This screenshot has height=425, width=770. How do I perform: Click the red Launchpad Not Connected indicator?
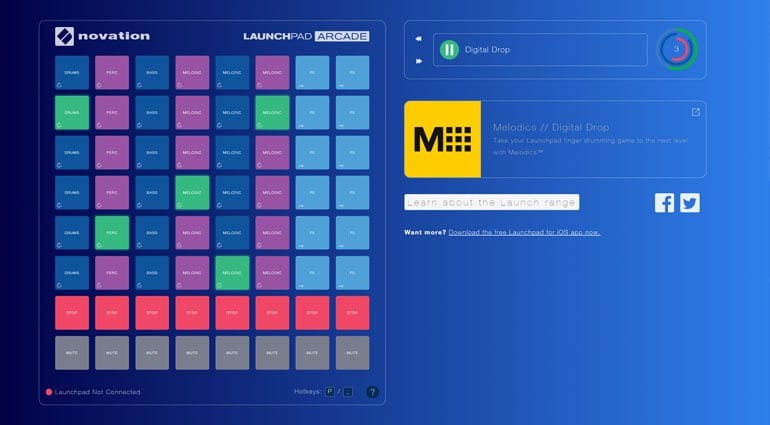coord(49,392)
